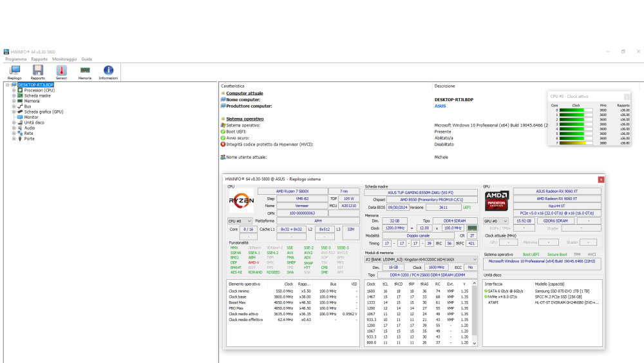Viewport: 644px width, 363px height.
Task: Expand the Rete tree node
Action: click(x=14, y=133)
